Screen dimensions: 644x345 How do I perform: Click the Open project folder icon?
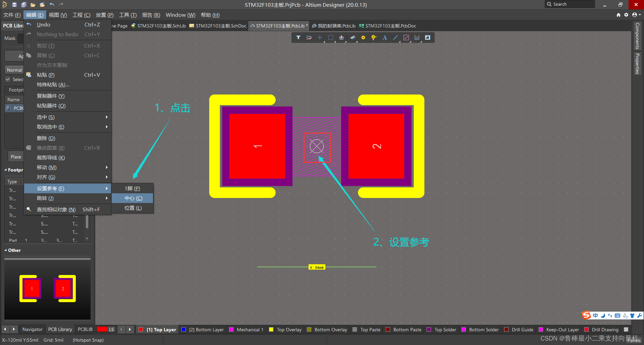(42, 4)
